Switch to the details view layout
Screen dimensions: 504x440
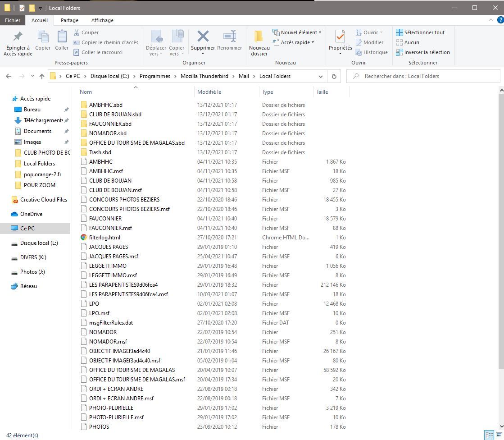(490, 435)
